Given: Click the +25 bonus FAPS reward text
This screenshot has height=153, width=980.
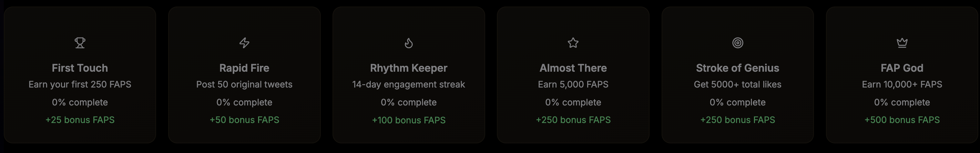Looking at the screenshot, I should (x=80, y=120).
